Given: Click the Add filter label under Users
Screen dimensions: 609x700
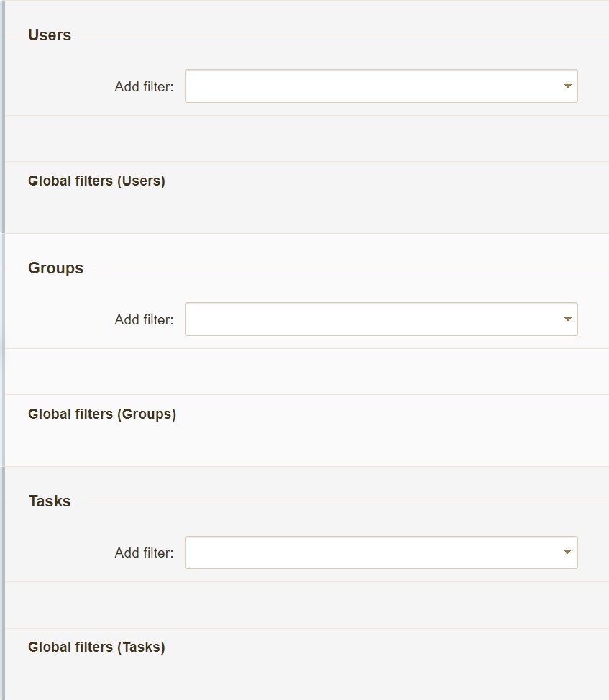Looking at the screenshot, I should [x=144, y=86].
